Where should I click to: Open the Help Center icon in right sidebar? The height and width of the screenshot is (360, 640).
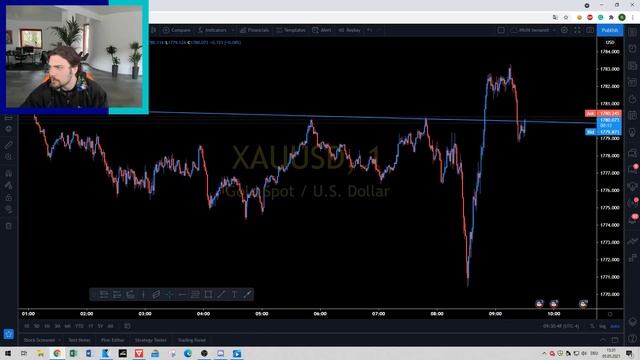(632, 338)
